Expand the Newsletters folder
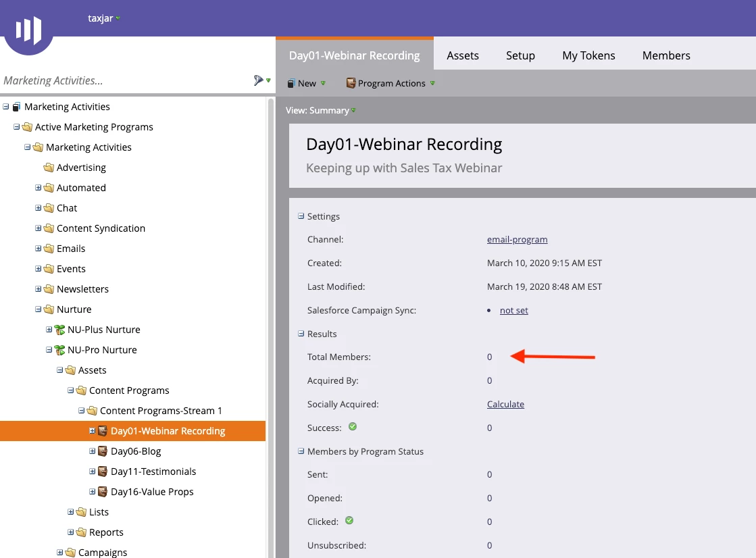 pyautogui.click(x=38, y=289)
